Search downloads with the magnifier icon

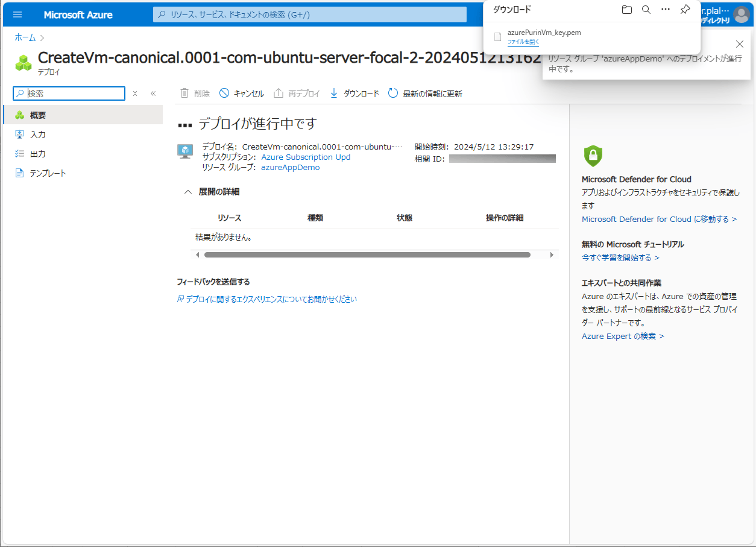(x=646, y=10)
